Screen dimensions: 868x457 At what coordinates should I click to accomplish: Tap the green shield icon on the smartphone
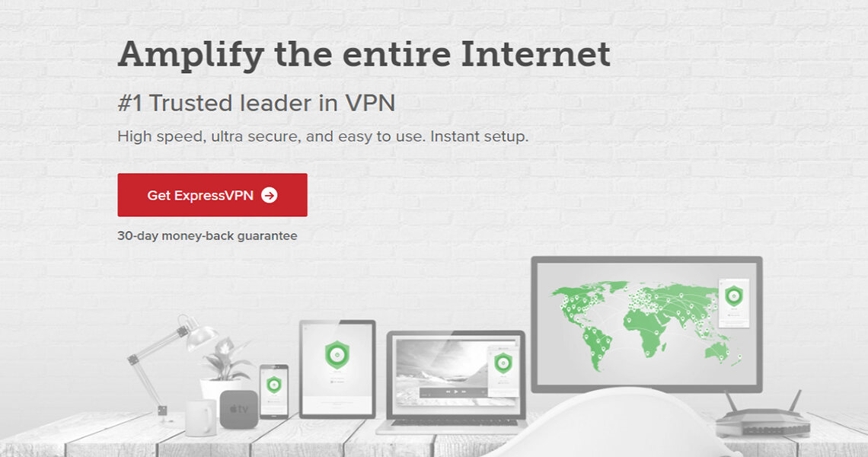pos(274,385)
